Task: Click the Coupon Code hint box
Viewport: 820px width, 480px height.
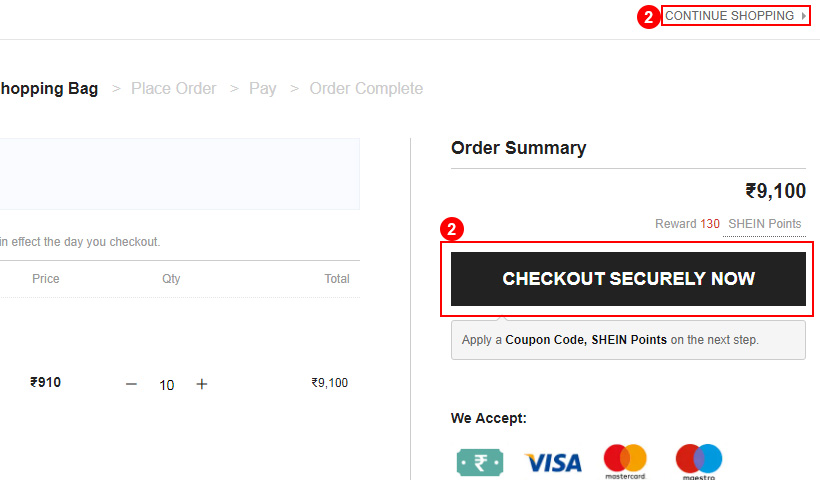Action: (628, 340)
